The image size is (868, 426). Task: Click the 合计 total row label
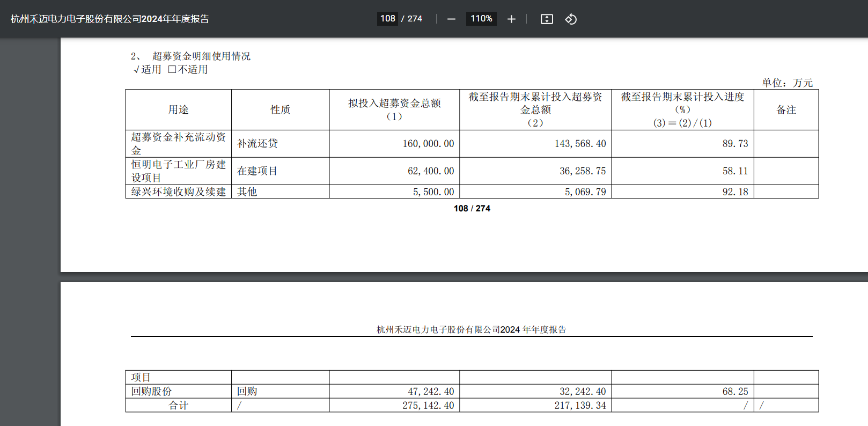tap(179, 405)
